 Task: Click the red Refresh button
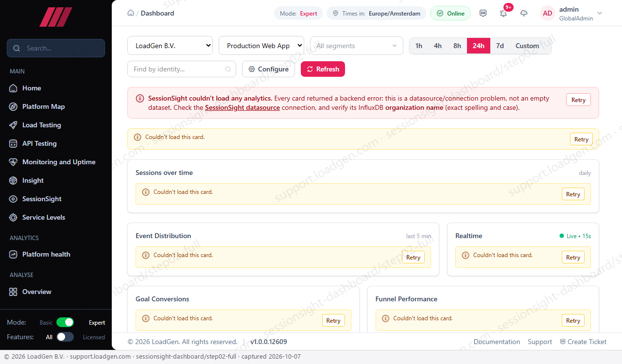coord(323,69)
